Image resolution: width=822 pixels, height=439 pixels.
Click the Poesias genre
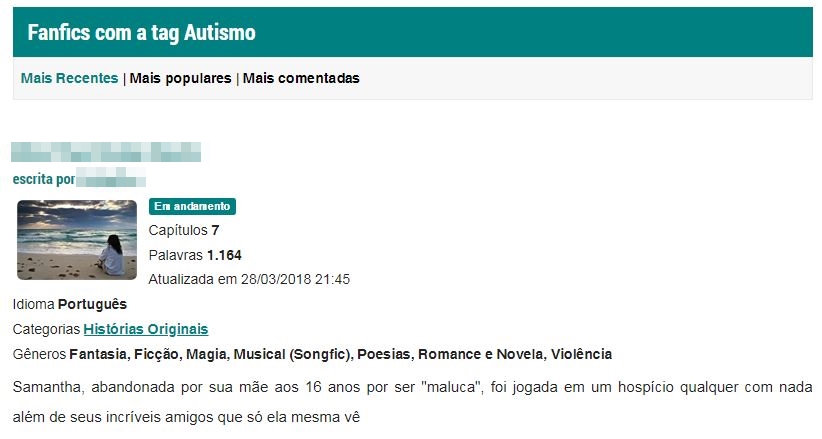click(383, 354)
